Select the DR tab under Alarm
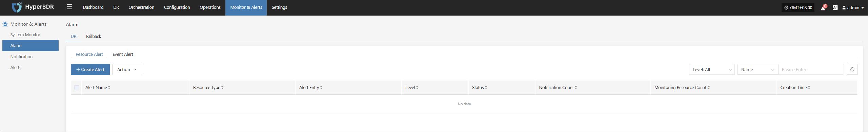This screenshot has height=132, width=868. (74, 36)
